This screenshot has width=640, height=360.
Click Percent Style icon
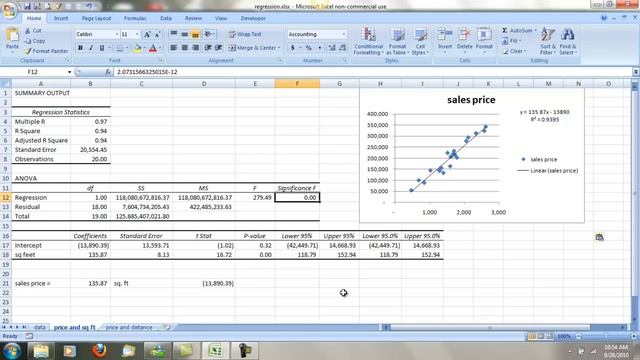[309, 48]
